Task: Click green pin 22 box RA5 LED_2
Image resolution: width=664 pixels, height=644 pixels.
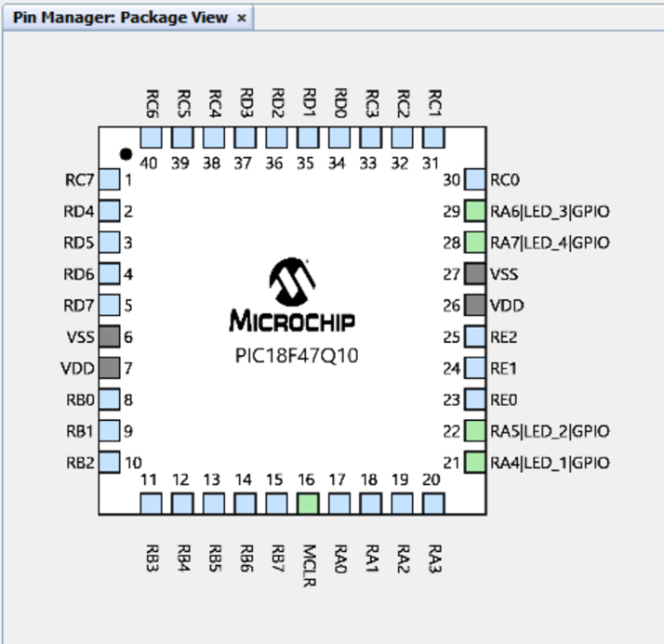Action: tap(475, 431)
